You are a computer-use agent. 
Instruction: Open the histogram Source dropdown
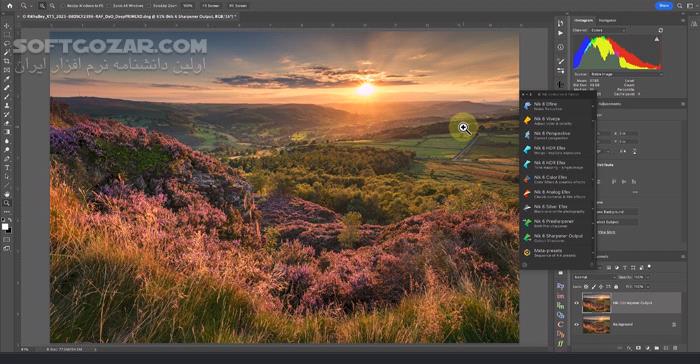[626, 74]
